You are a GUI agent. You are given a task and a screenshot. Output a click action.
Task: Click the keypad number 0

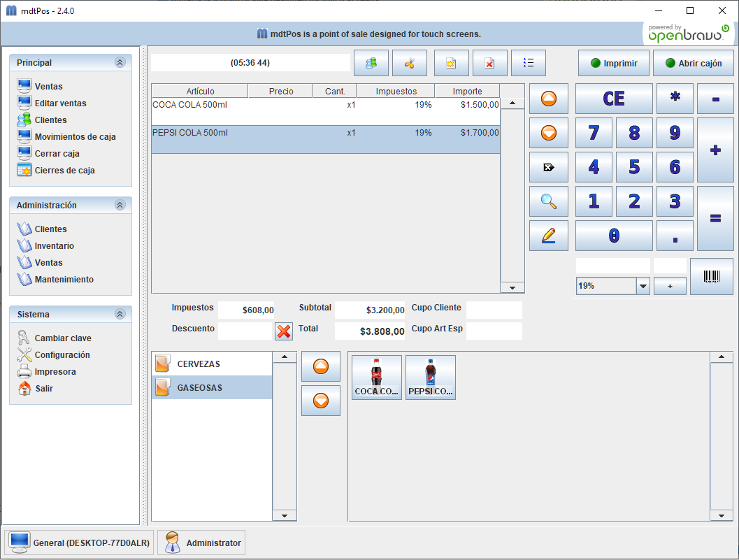614,236
